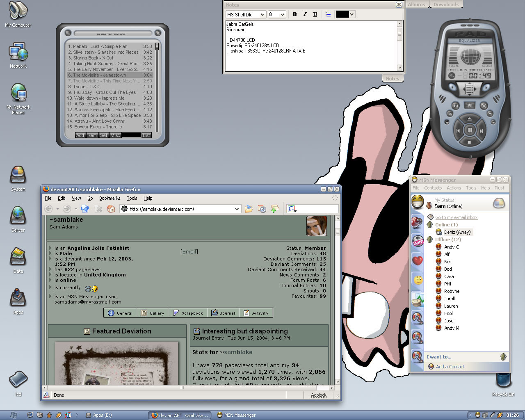
Task: Click the eject button on PAD player
Action: click(x=470, y=119)
